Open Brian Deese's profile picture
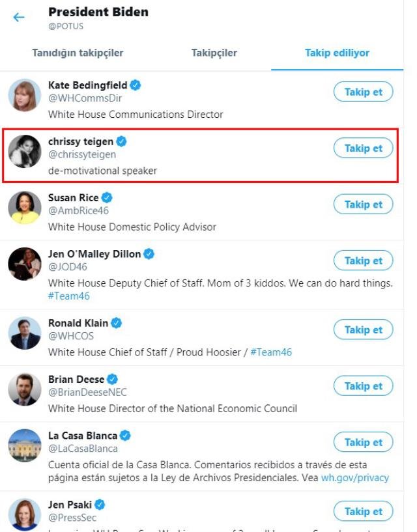The width and height of the screenshot is (417, 532). click(x=25, y=389)
